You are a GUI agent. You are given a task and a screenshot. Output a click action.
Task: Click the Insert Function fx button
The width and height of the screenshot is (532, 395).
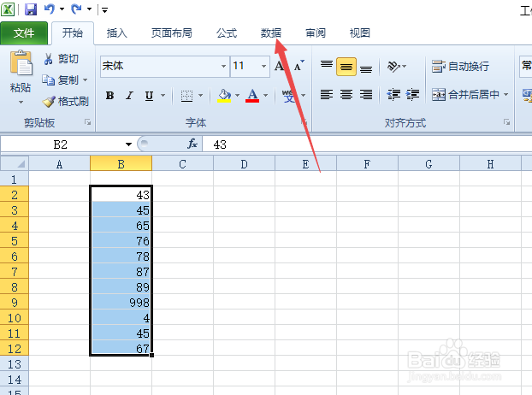pyautogui.click(x=192, y=144)
